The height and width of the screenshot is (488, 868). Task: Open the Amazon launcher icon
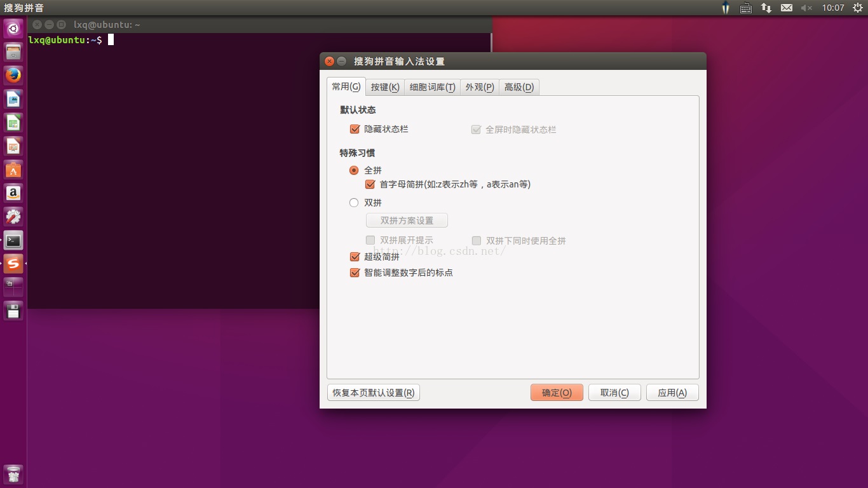point(13,193)
